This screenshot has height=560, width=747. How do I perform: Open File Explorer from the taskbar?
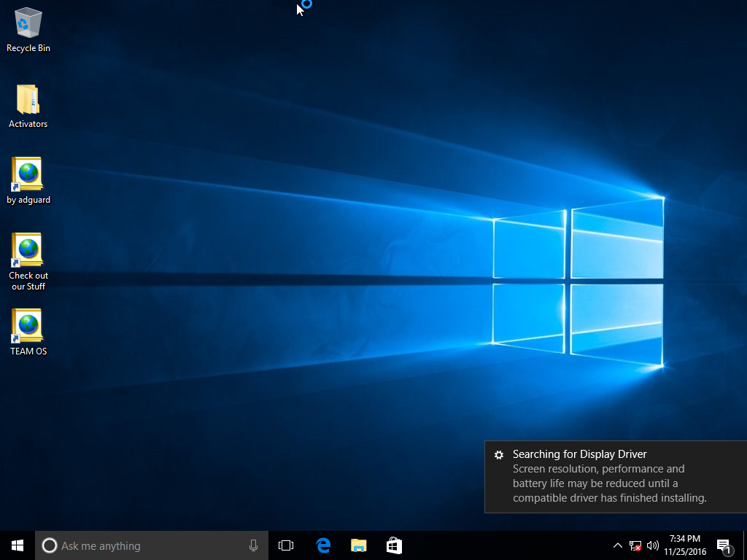(x=359, y=545)
